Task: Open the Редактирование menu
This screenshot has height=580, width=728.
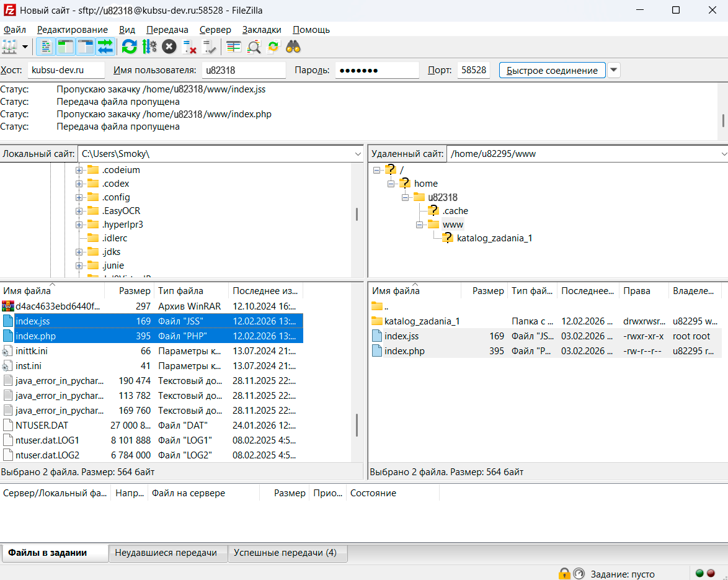Action: (x=73, y=30)
